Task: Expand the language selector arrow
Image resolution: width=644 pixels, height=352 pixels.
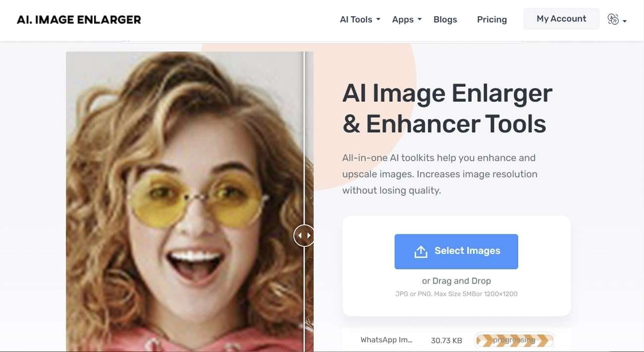Action: tap(624, 21)
